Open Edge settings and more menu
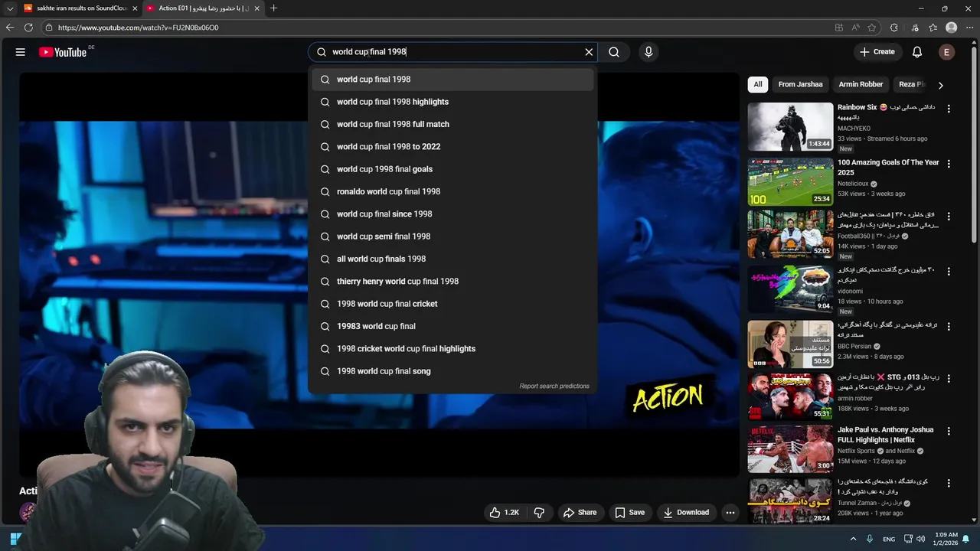 point(969,28)
